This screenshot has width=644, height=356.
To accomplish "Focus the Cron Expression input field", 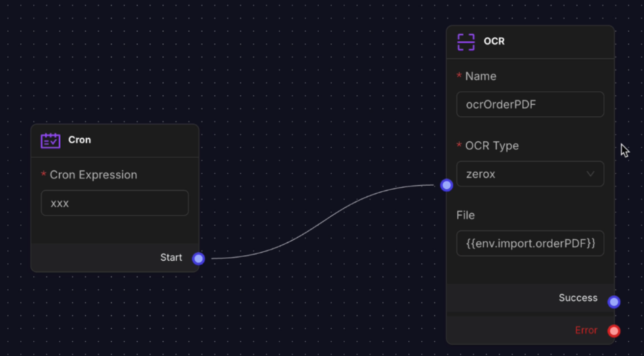I will pos(115,203).
